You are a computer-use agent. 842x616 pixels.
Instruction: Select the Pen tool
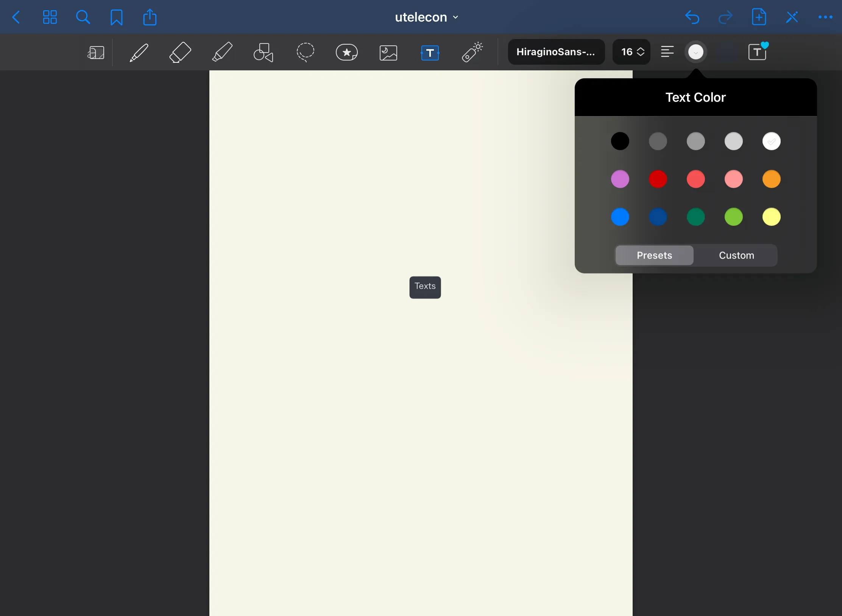coord(139,52)
